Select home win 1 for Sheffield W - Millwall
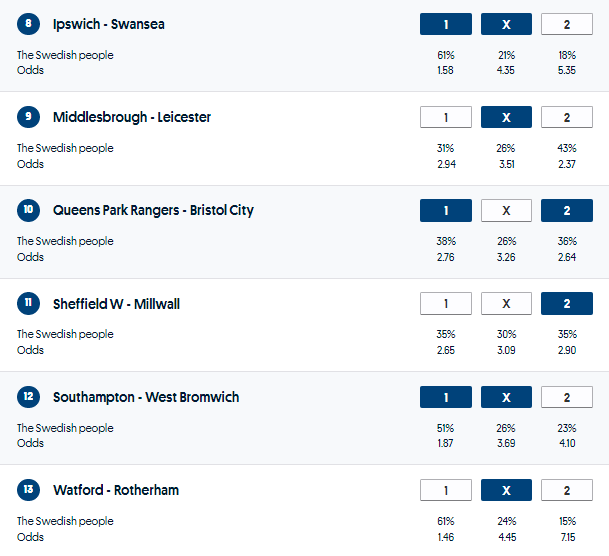 pos(446,304)
